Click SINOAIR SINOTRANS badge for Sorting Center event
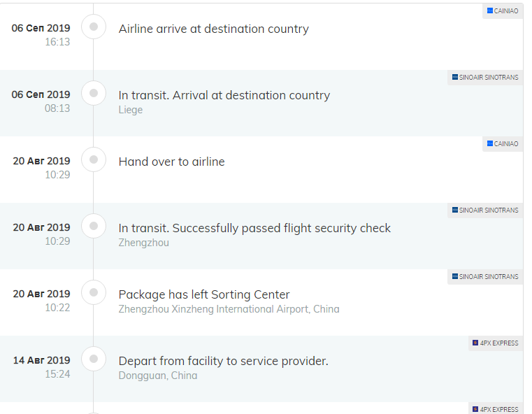Screen dimensions: 532x414 pos(485,276)
